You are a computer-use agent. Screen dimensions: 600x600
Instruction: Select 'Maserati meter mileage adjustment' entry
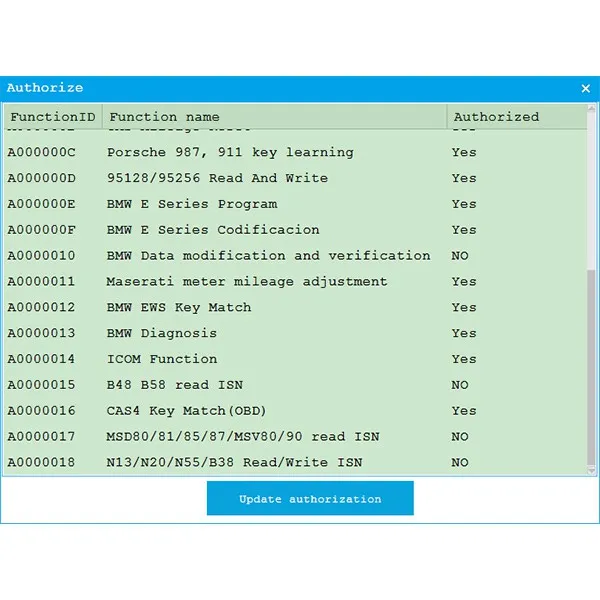tap(247, 282)
